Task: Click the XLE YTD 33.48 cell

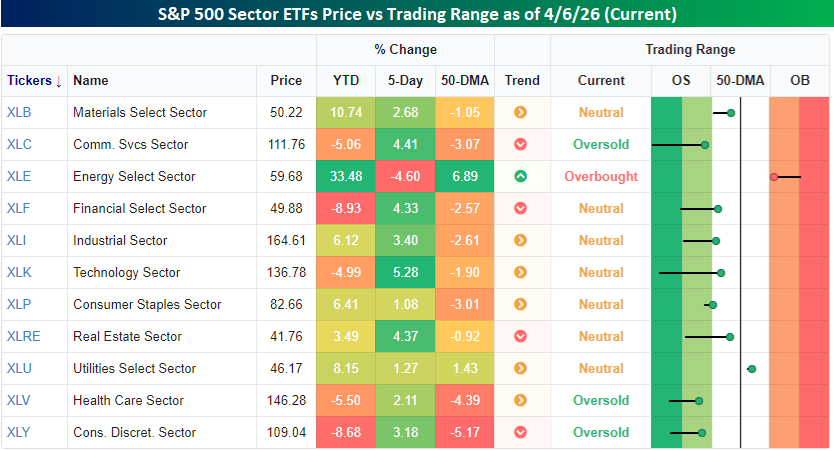Action: point(345,177)
